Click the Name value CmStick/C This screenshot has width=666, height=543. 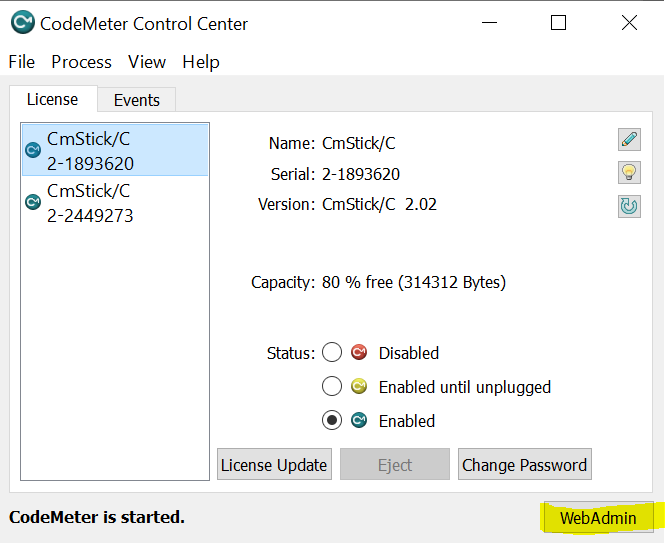tap(358, 143)
